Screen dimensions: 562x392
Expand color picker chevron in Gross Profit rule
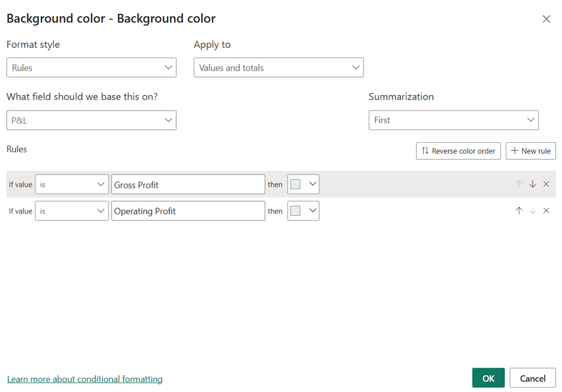point(313,184)
